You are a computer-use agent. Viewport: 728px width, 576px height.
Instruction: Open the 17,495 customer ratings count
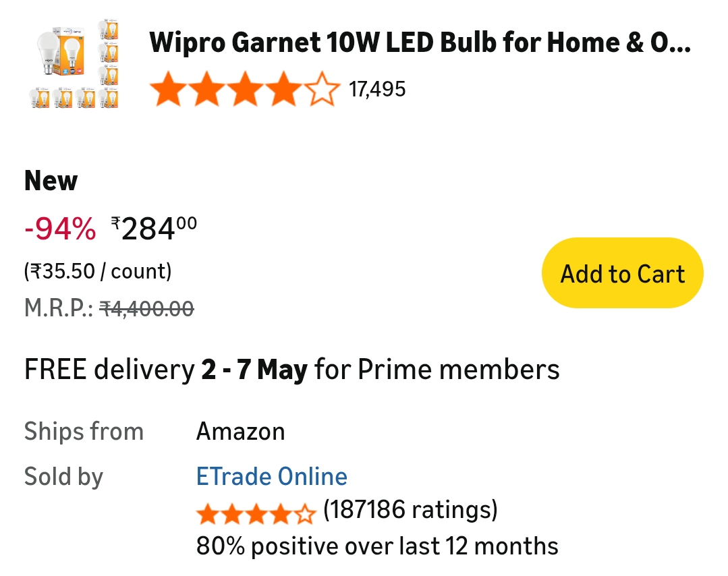(377, 89)
